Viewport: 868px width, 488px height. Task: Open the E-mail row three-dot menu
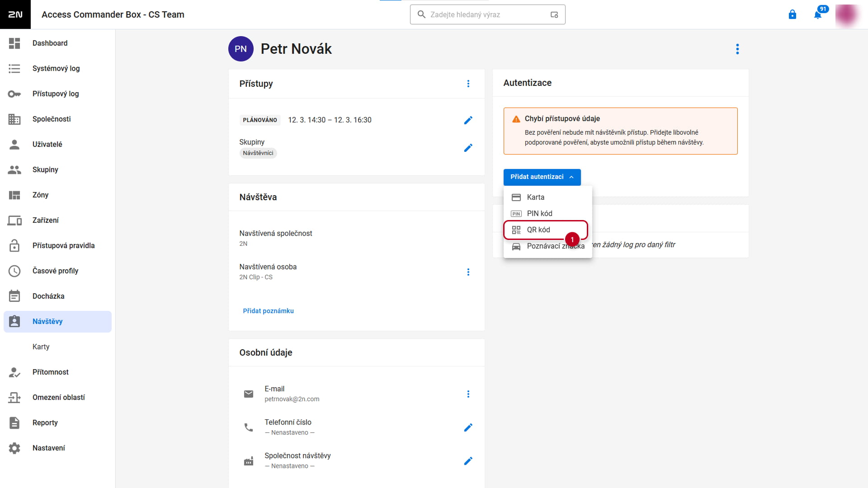[x=468, y=394]
